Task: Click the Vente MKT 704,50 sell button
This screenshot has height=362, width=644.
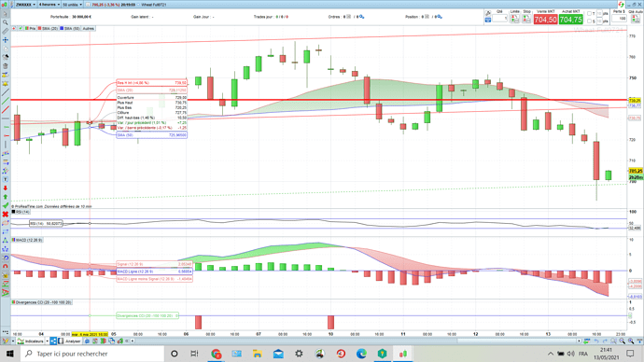Action: click(x=545, y=20)
